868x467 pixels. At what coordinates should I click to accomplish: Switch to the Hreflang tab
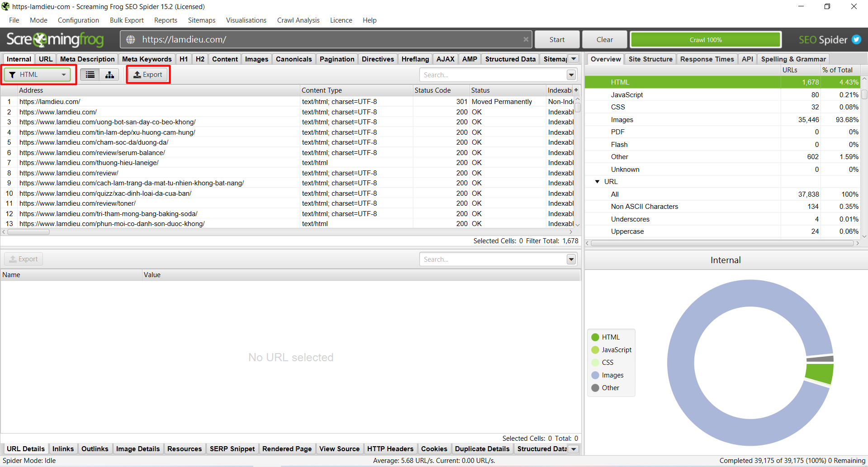[x=415, y=59]
